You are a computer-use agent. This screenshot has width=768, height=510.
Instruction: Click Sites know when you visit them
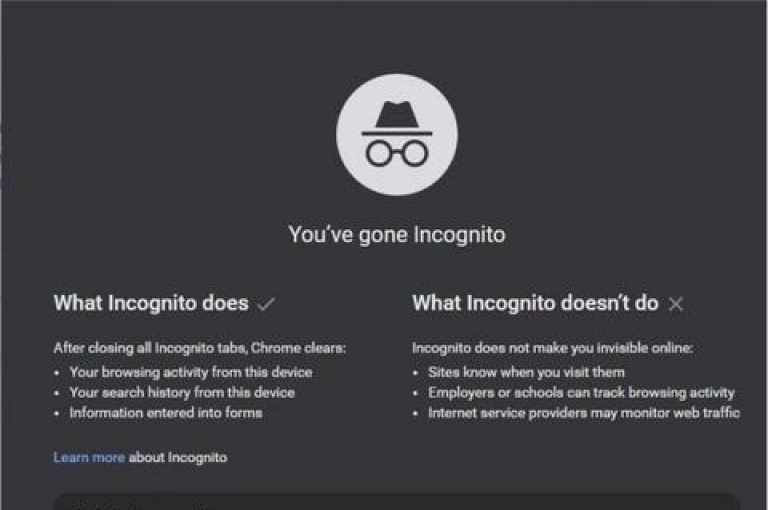pyautogui.click(x=527, y=372)
